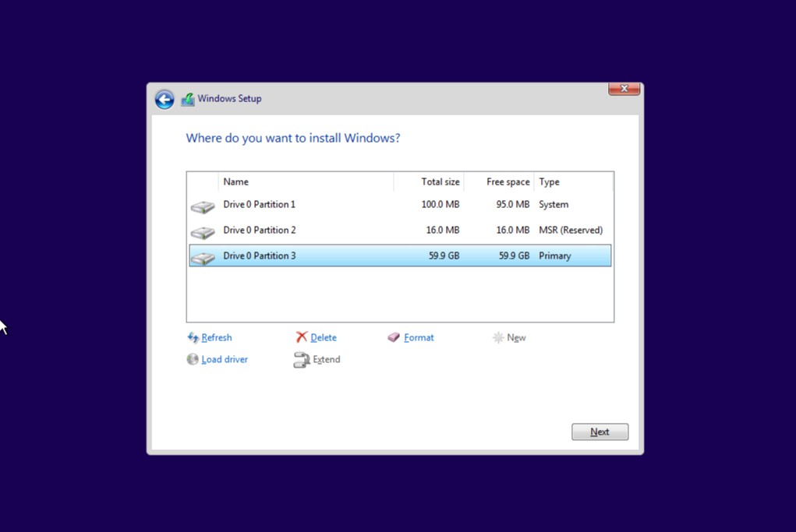Click the blue back arrow button
Image resolution: width=796 pixels, height=532 pixels.
pos(164,99)
